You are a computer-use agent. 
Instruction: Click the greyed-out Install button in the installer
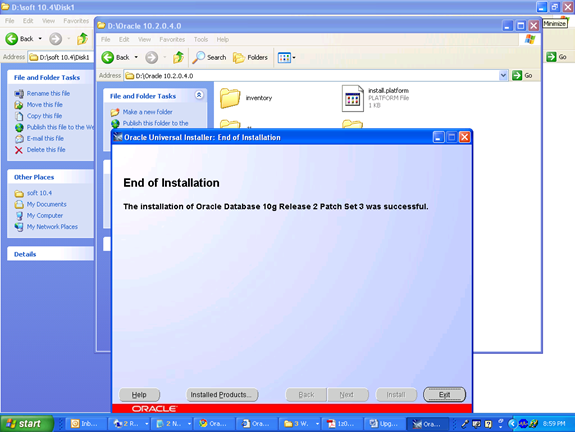coord(396,394)
